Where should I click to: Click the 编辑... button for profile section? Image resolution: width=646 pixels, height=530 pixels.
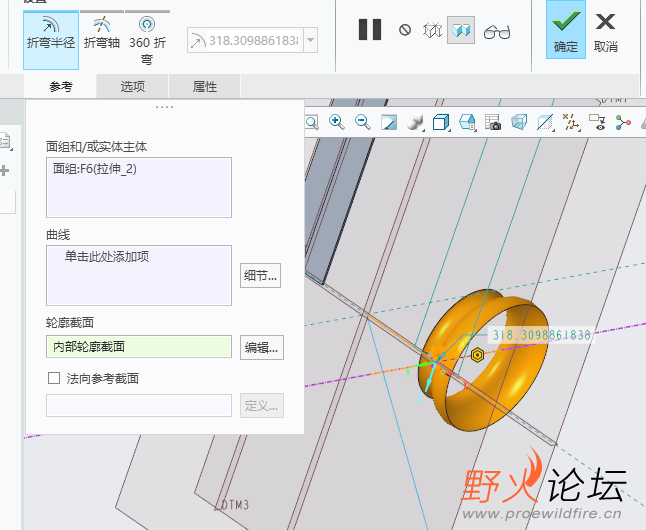[x=262, y=348]
